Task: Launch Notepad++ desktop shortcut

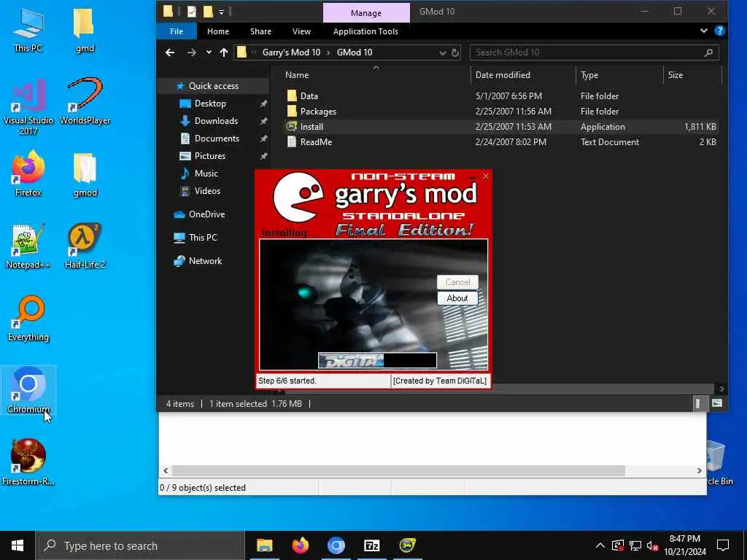Action: pos(28,246)
